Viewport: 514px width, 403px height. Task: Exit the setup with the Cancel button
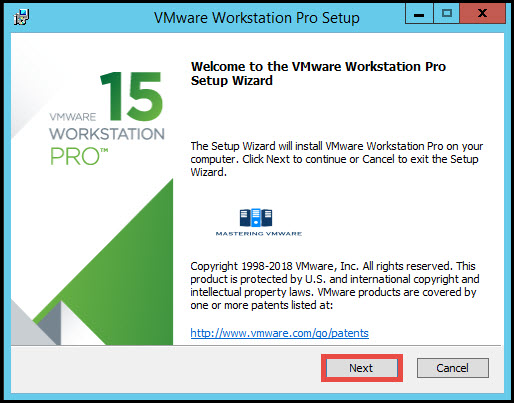click(x=453, y=368)
